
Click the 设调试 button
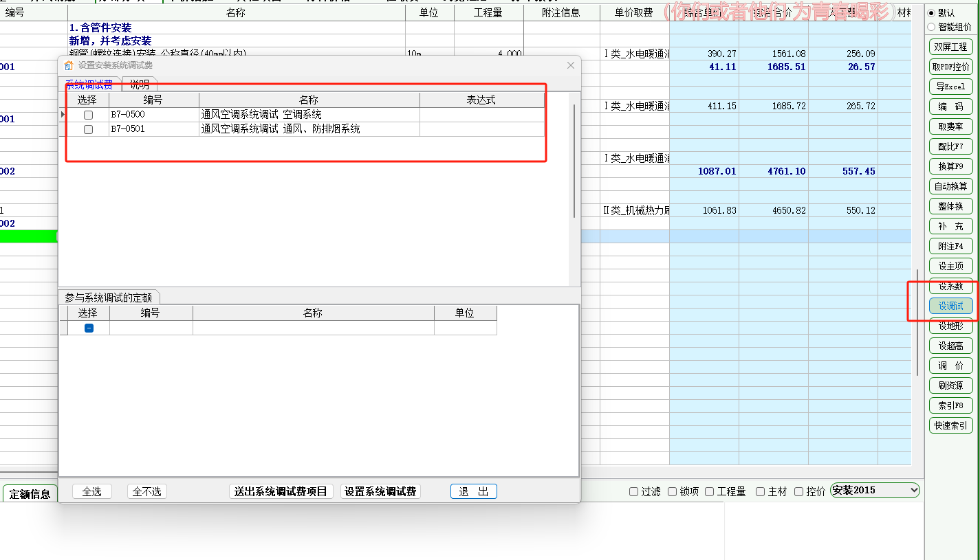tap(951, 306)
